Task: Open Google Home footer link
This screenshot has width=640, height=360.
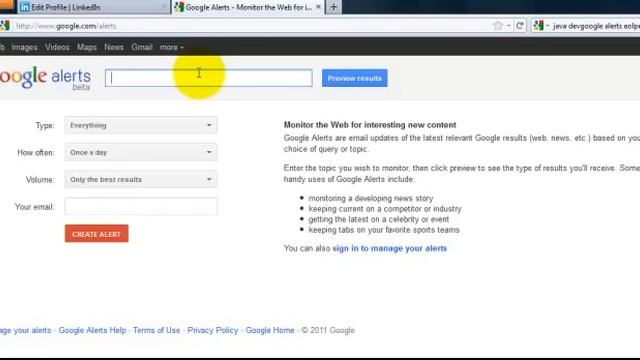Action: (270, 330)
